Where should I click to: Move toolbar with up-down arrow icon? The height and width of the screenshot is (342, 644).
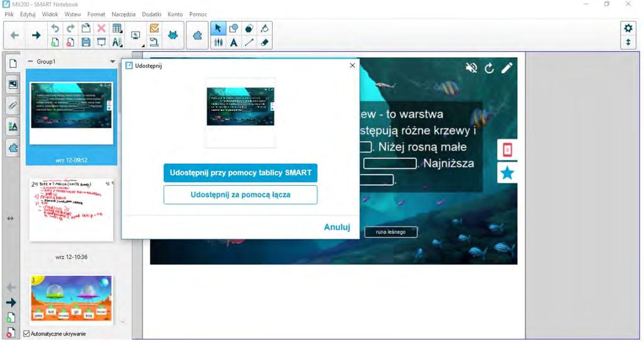[628, 42]
